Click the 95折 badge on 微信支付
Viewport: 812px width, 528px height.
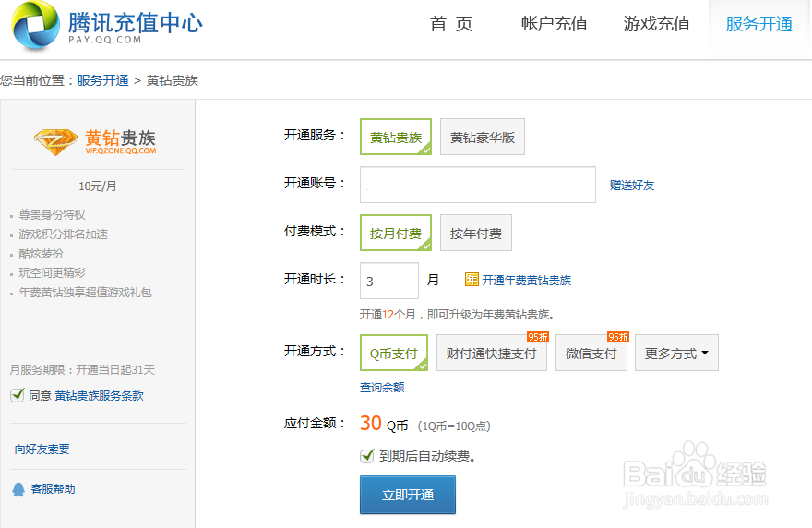pyautogui.click(x=618, y=337)
